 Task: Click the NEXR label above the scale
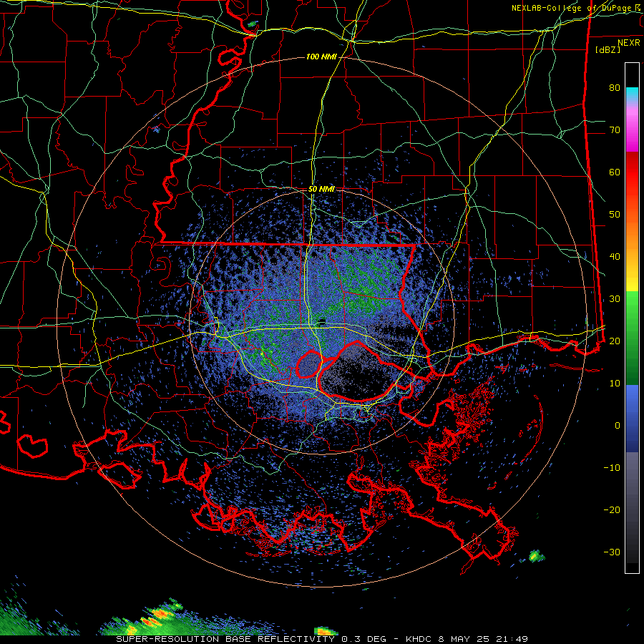(x=629, y=43)
